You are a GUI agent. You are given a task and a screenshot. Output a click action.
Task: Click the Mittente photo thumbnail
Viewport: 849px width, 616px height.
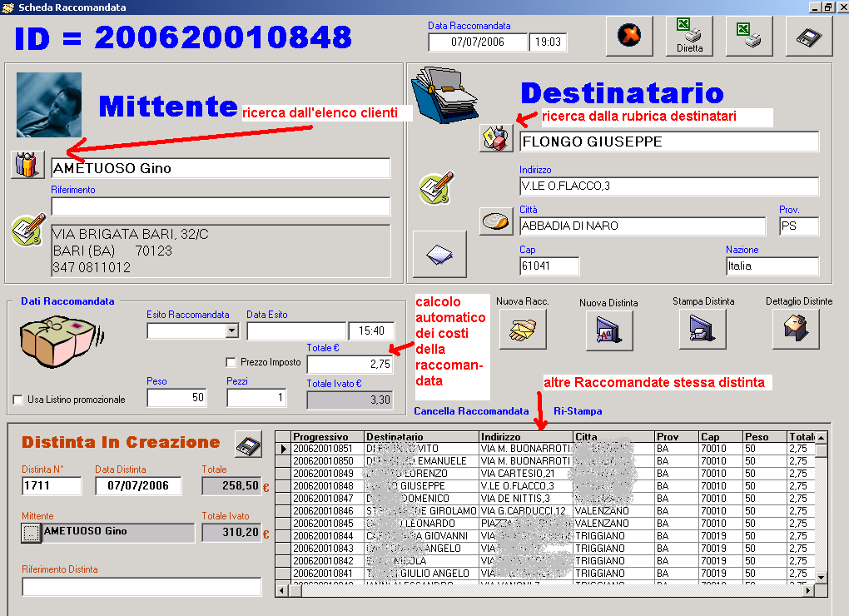(x=49, y=105)
